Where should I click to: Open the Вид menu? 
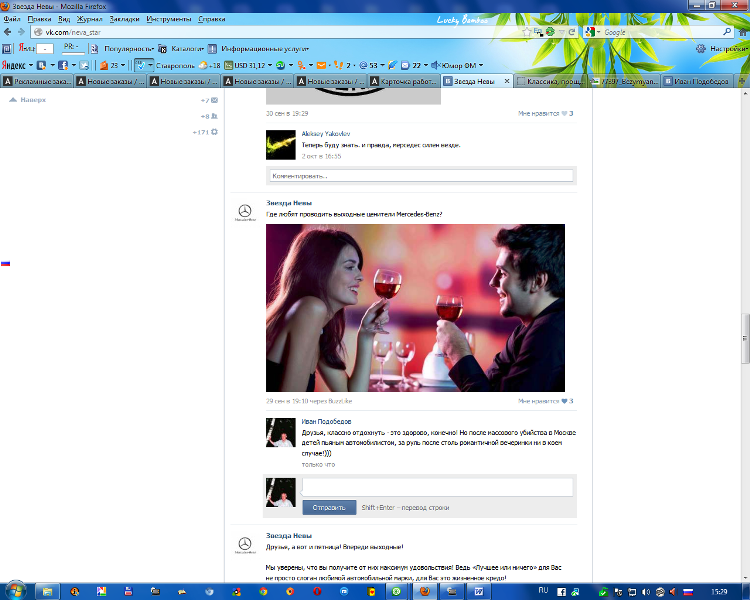click(x=64, y=19)
